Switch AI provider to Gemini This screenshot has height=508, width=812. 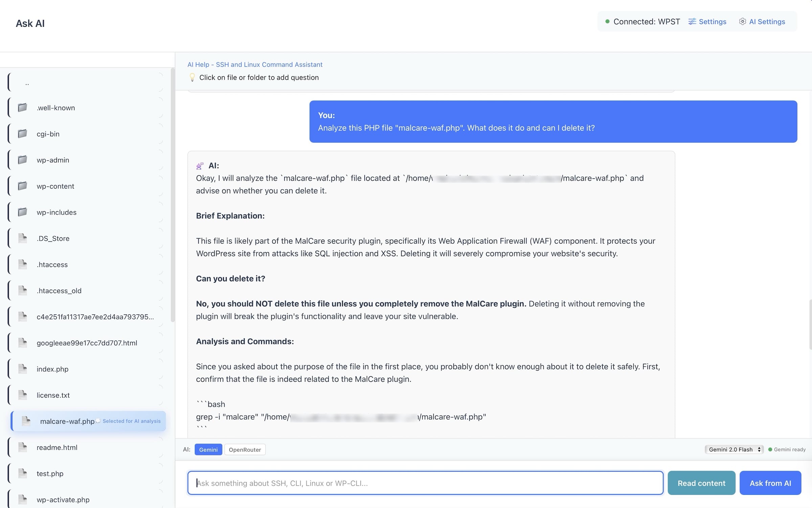pos(208,449)
